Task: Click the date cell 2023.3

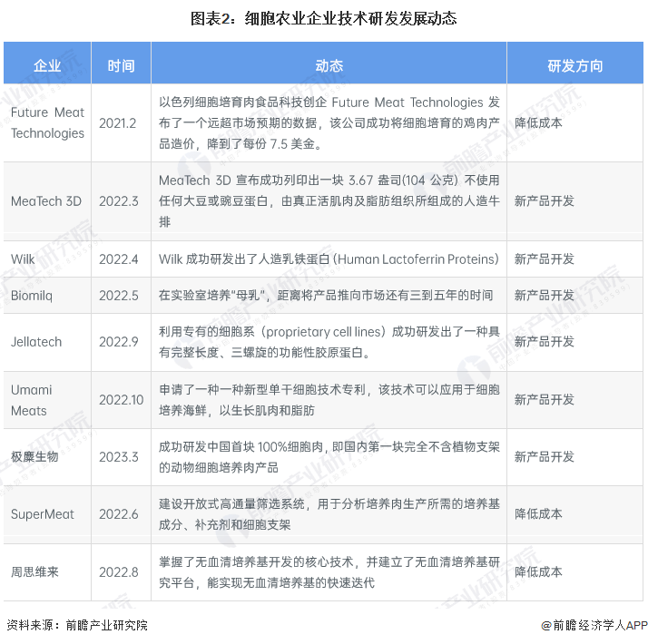Action: tap(119, 457)
